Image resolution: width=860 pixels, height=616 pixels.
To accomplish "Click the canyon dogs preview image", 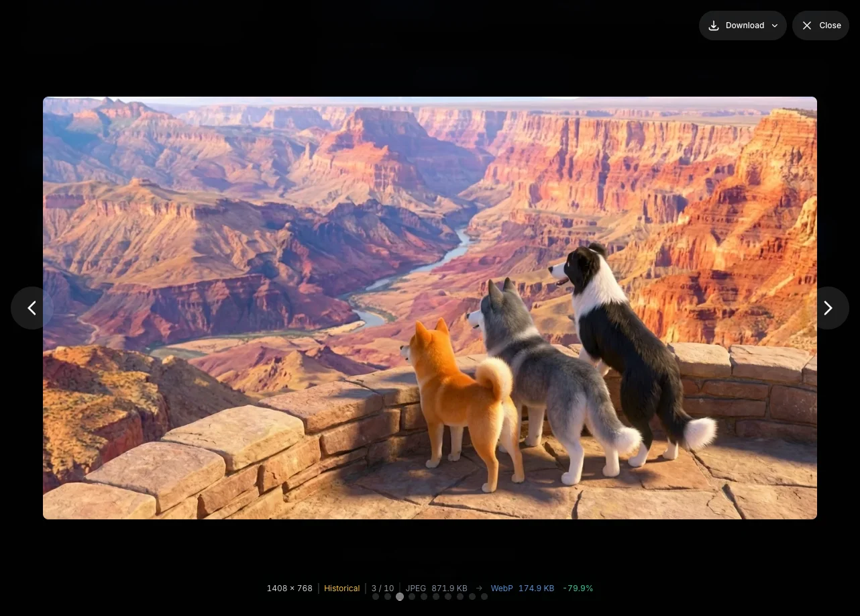I will point(429,308).
